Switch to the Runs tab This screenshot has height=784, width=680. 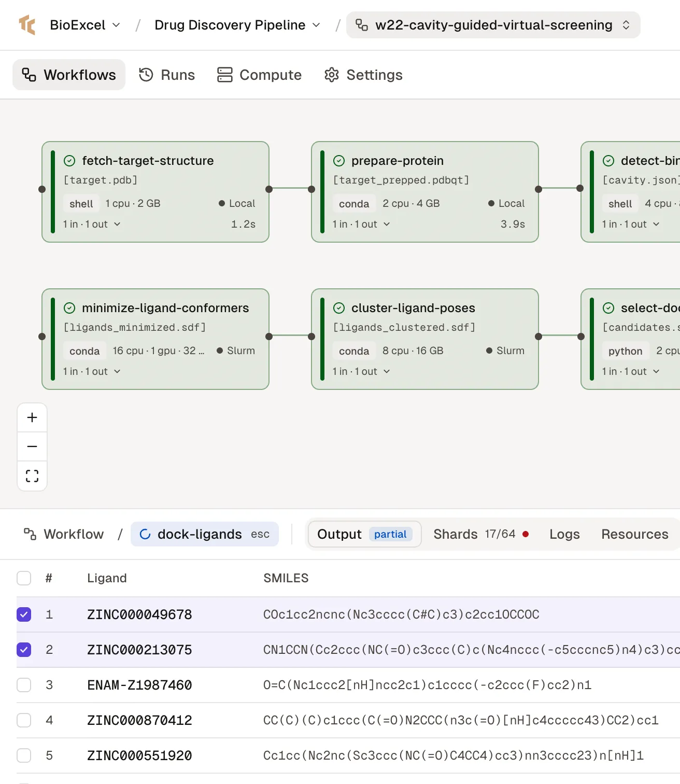(x=167, y=75)
